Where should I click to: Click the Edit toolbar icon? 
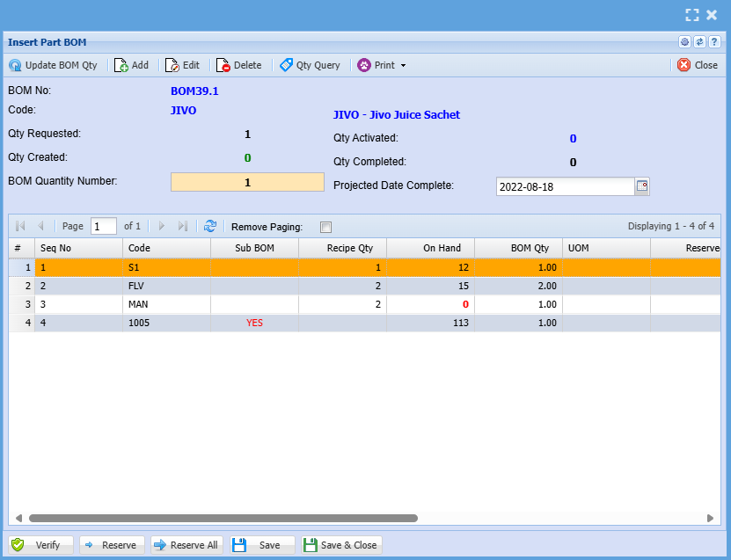[x=172, y=65]
